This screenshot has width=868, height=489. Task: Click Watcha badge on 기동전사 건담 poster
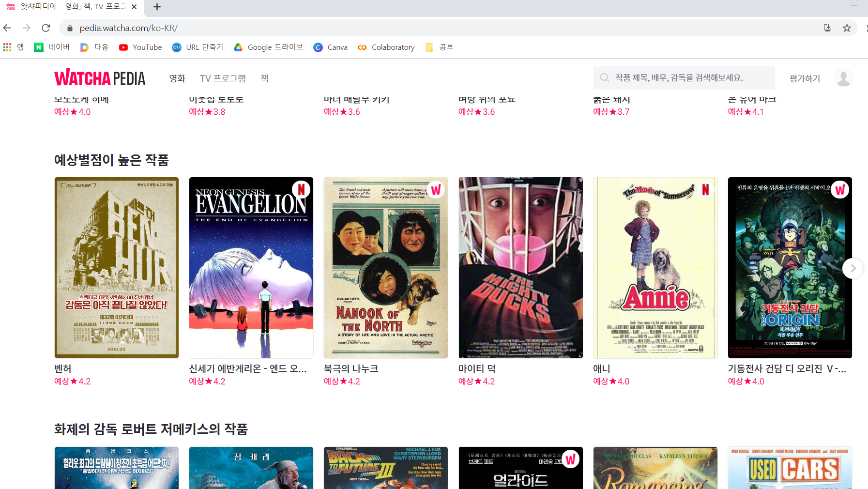(x=840, y=189)
